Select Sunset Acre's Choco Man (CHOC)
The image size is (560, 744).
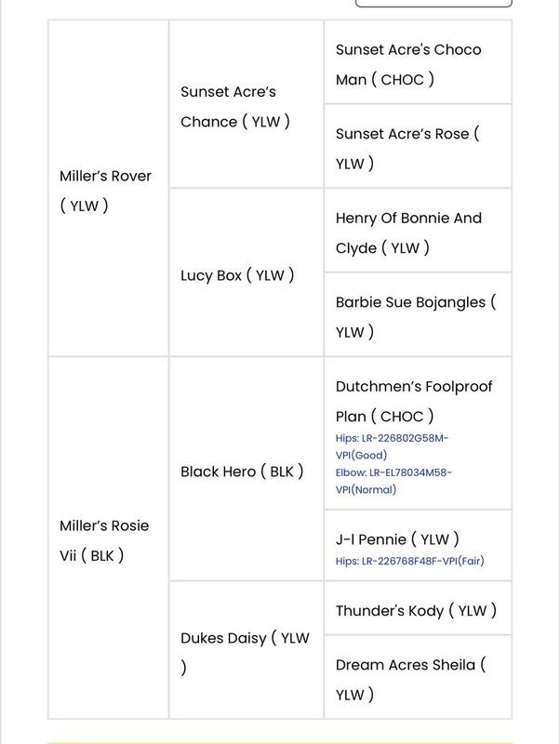coord(408,64)
